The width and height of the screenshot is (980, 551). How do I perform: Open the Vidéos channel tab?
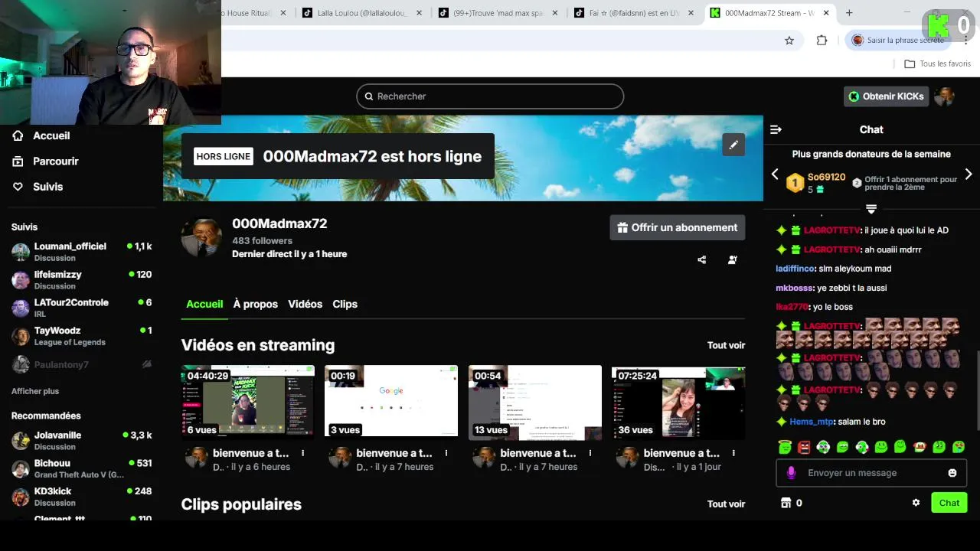305,305
